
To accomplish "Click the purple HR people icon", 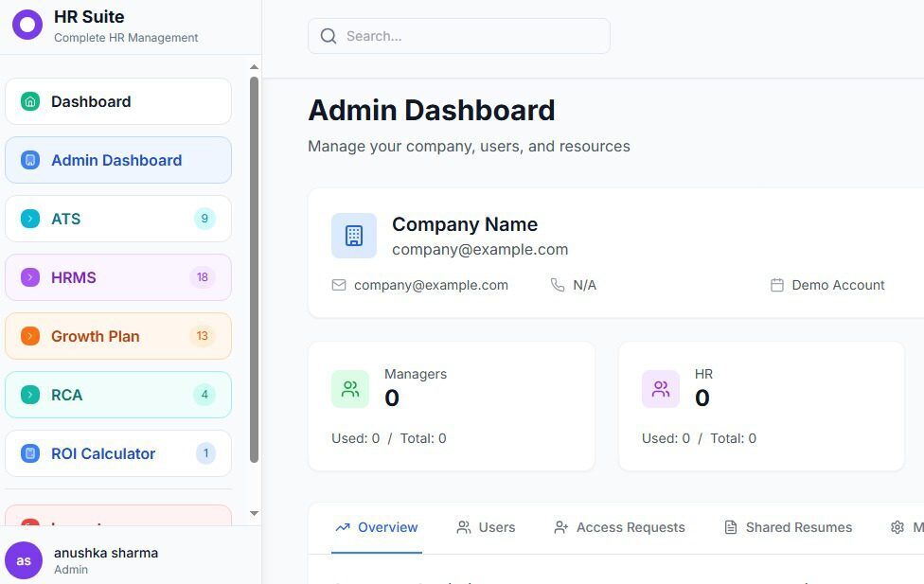I will click(661, 389).
